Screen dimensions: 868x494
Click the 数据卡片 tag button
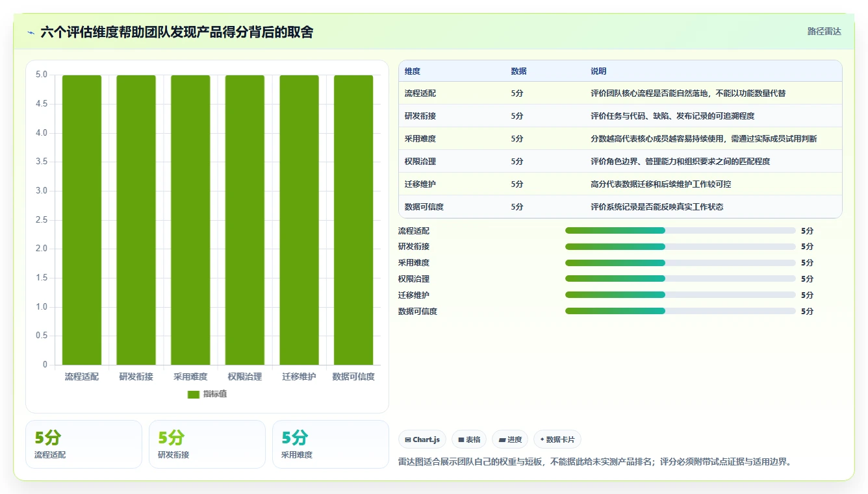557,439
